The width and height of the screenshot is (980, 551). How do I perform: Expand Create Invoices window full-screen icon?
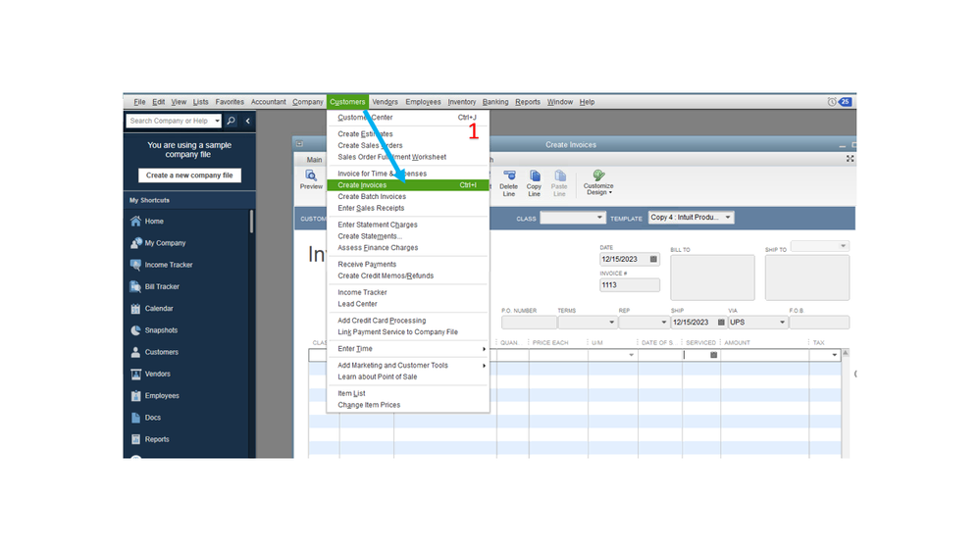click(850, 159)
